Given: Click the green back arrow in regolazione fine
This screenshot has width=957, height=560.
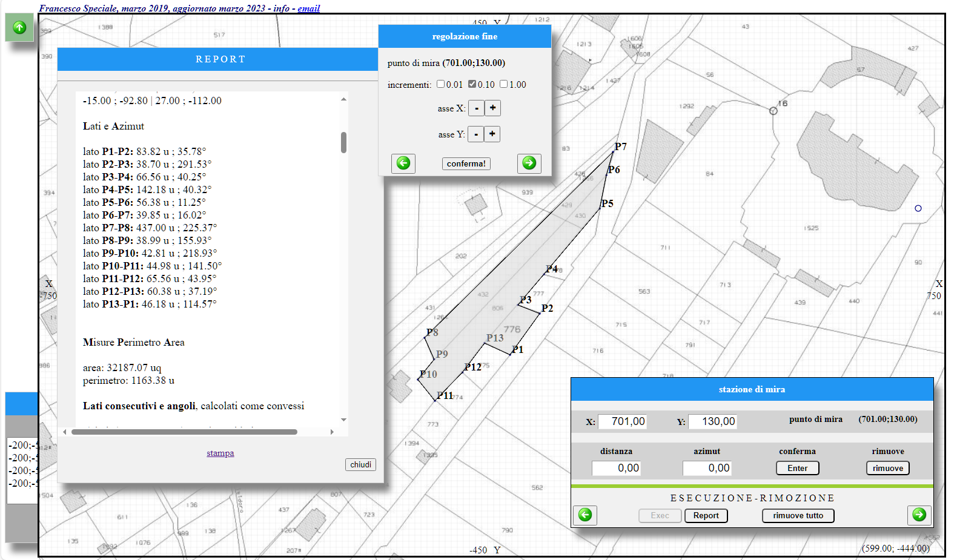Looking at the screenshot, I should pyautogui.click(x=403, y=163).
